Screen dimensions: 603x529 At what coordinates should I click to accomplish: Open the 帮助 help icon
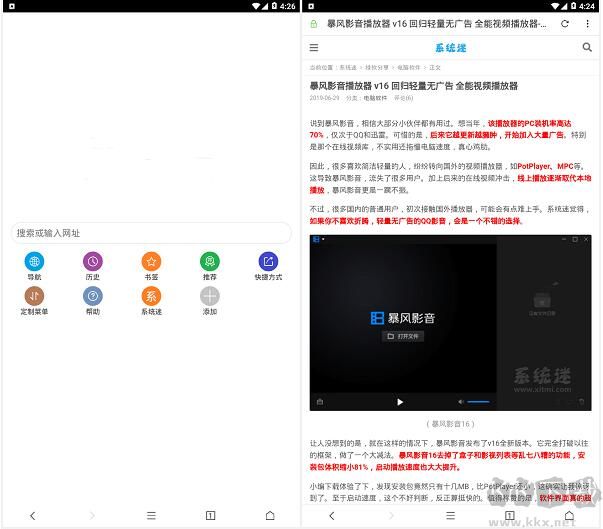92,296
